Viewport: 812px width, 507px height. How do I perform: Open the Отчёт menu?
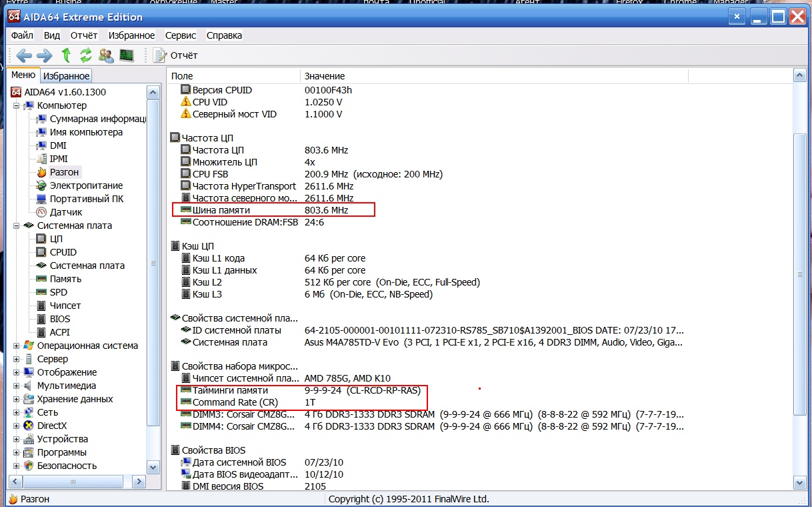(x=84, y=35)
